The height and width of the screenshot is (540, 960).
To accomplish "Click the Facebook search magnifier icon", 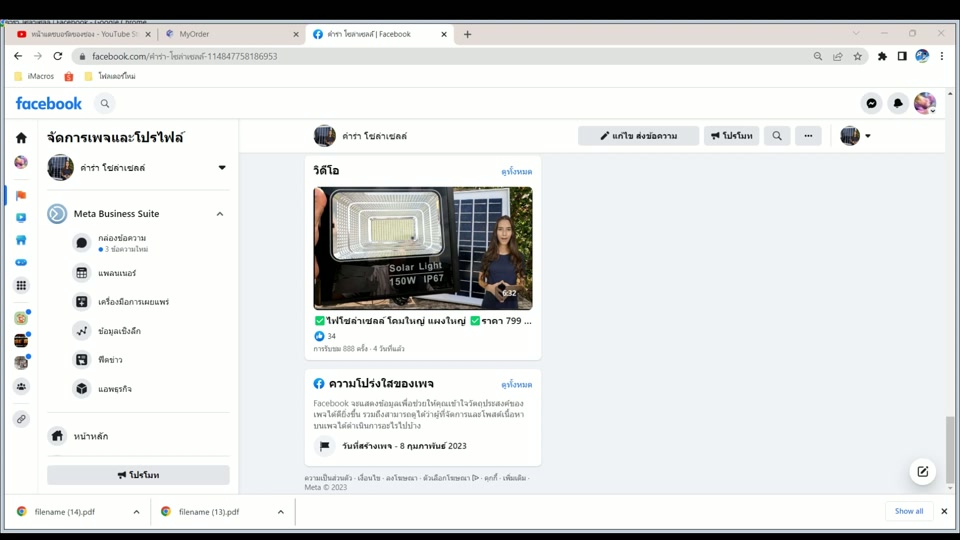I will click(x=105, y=103).
